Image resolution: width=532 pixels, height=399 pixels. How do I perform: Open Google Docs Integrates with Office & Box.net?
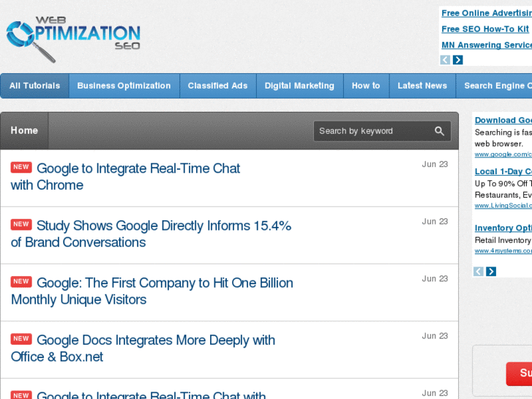pyautogui.click(x=143, y=348)
